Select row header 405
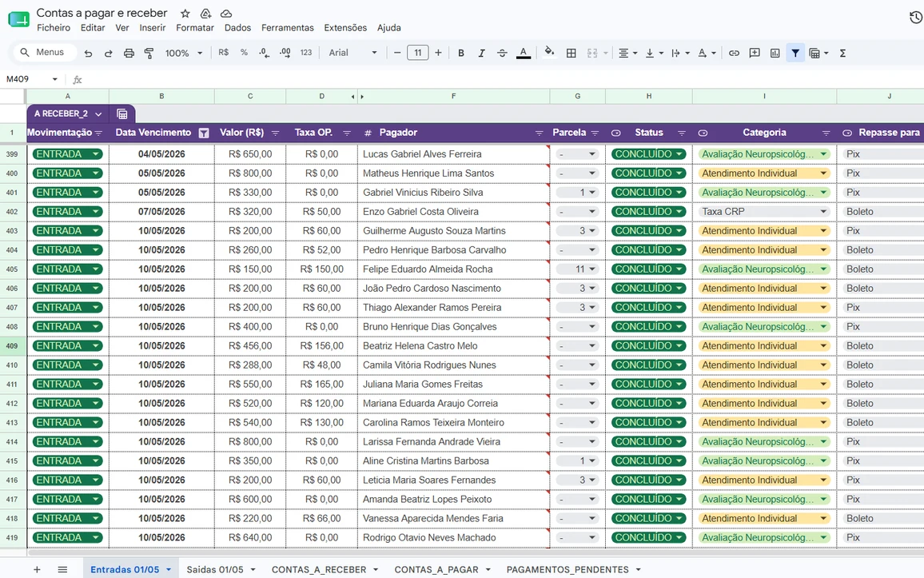 pos(12,269)
